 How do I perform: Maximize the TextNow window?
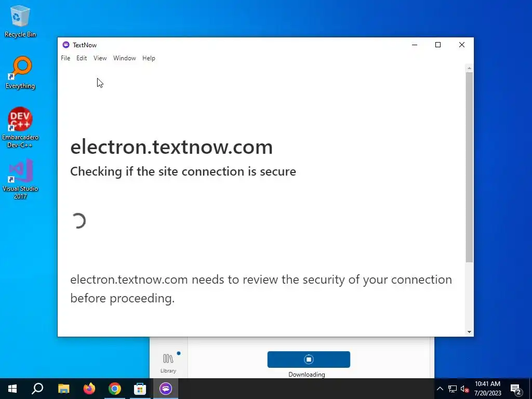438,45
